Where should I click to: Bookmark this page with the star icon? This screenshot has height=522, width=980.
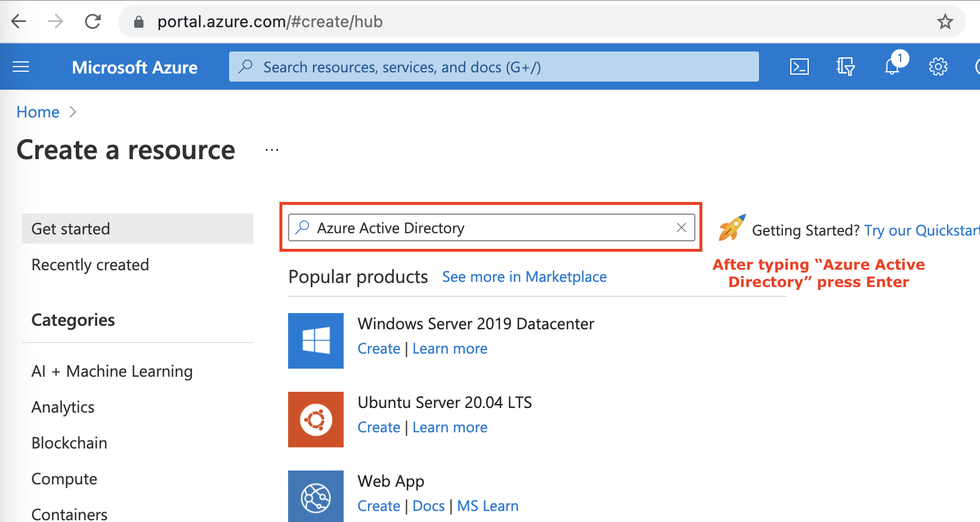click(x=945, y=22)
